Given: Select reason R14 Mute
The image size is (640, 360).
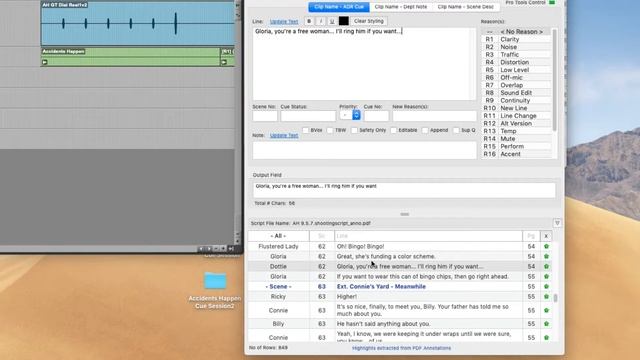Looking at the screenshot, I should 516,139.
